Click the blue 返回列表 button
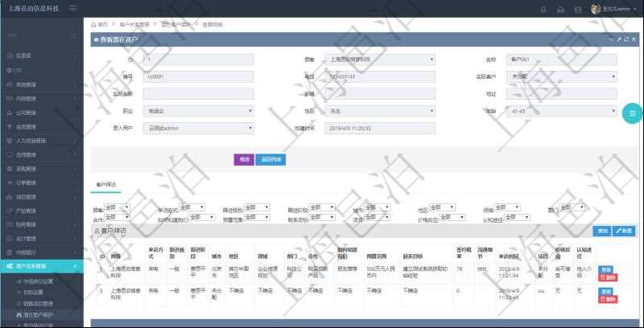Image resolution: width=644 pixels, height=328 pixels. [270, 159]
